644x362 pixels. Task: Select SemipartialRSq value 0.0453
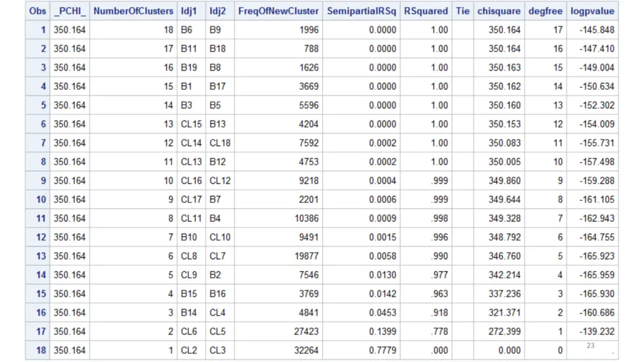383,313
